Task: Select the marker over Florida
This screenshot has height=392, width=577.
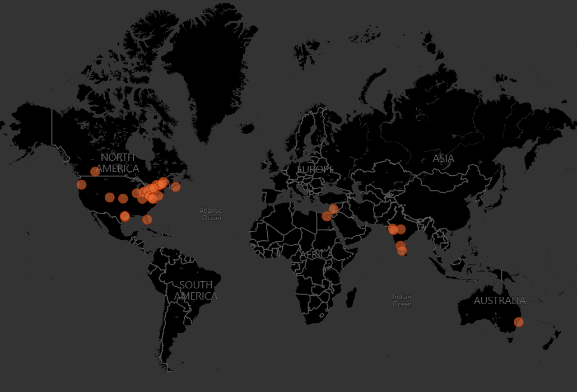Action: tap(147, 220)
